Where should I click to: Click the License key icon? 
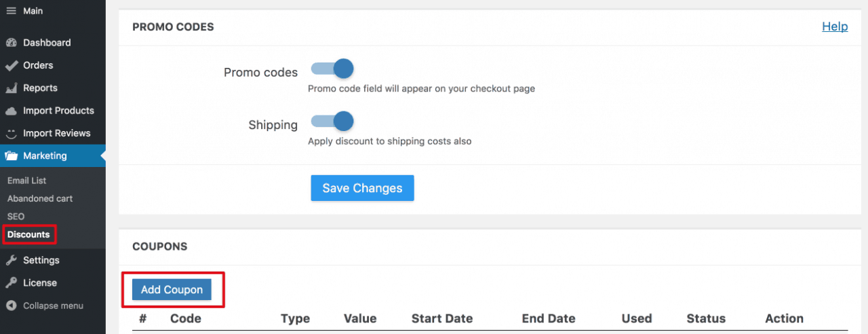[x=11, y=283]
